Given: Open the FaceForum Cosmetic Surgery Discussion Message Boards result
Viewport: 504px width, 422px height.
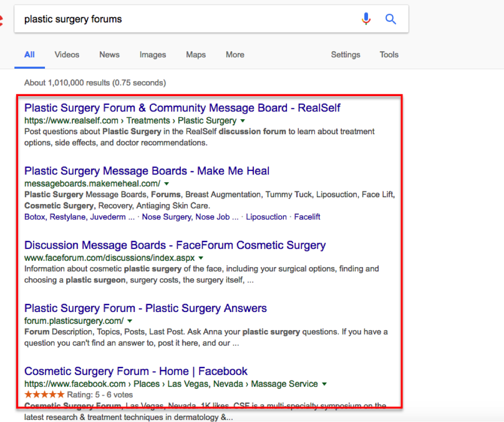Looking at the screenshot, I should pos(175,245).
